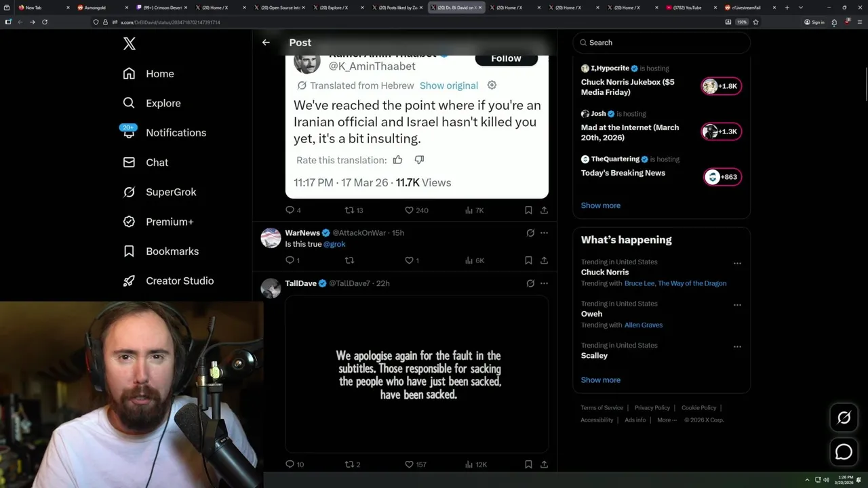Bookmark the post with 240 likes

pos(528,210)
